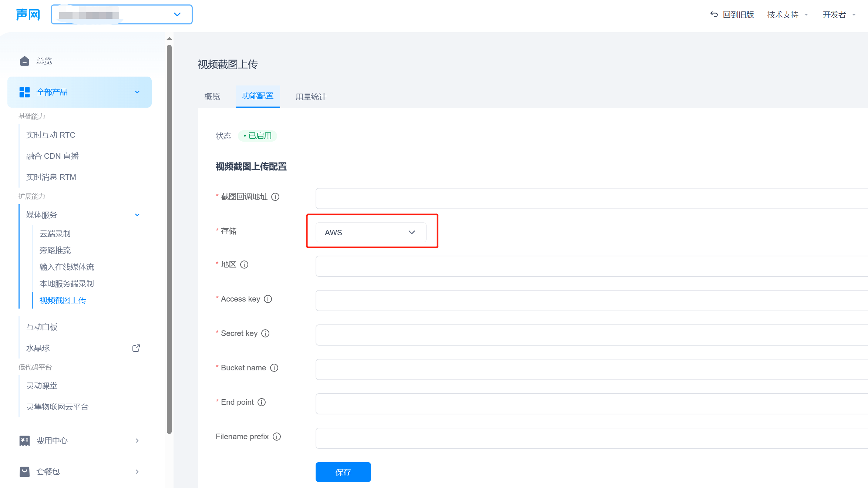Click the 总览 home icon

click(x=24, y=61)
